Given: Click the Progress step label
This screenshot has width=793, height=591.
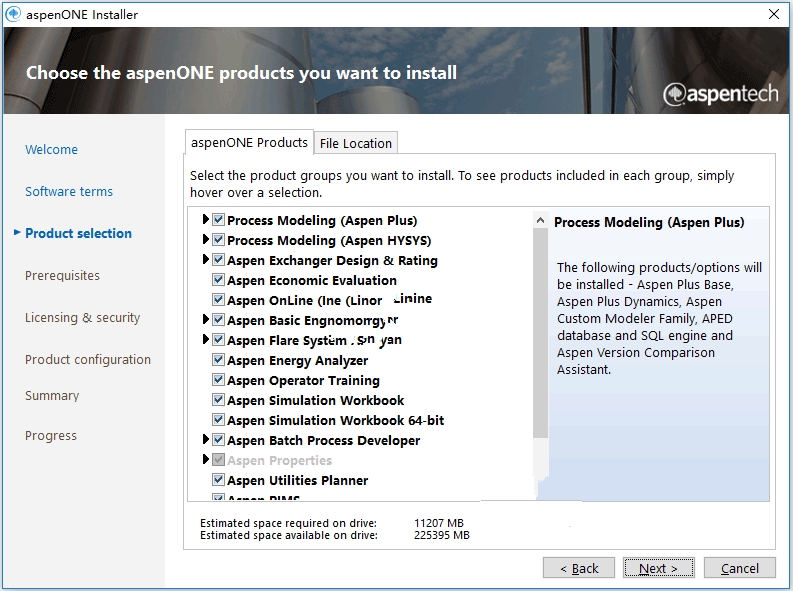Looking at the screenshot, I should [51, 435].
